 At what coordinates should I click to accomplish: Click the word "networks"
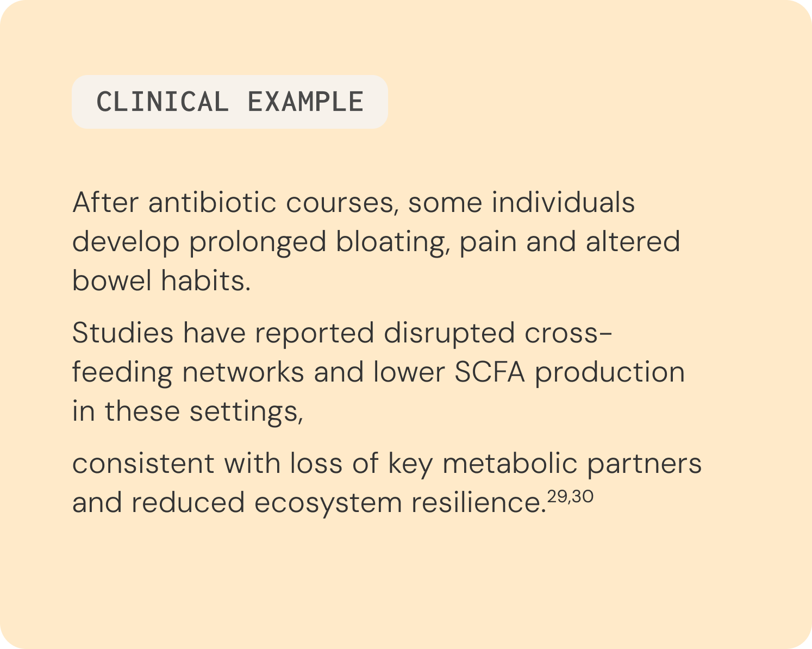(243, 372)
